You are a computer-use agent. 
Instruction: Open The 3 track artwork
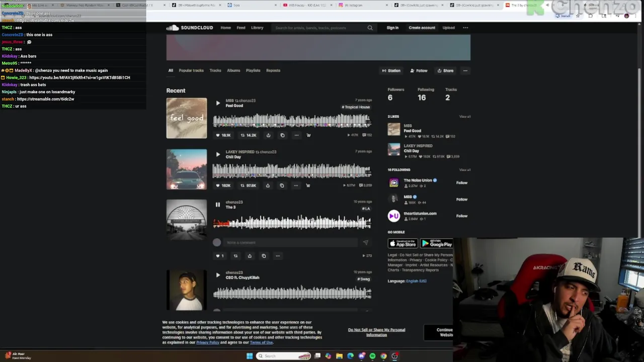tap(187, 220)
